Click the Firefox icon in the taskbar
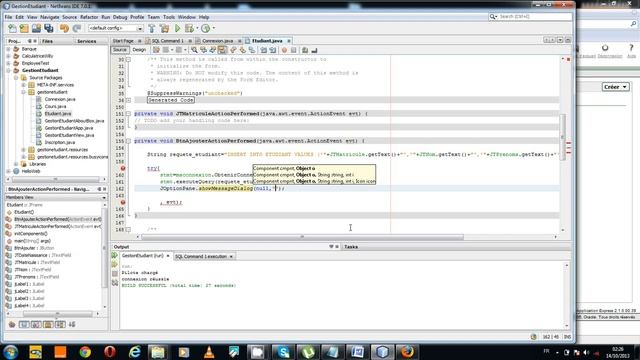This screenshot has width=640, height=360. point(407,351)
